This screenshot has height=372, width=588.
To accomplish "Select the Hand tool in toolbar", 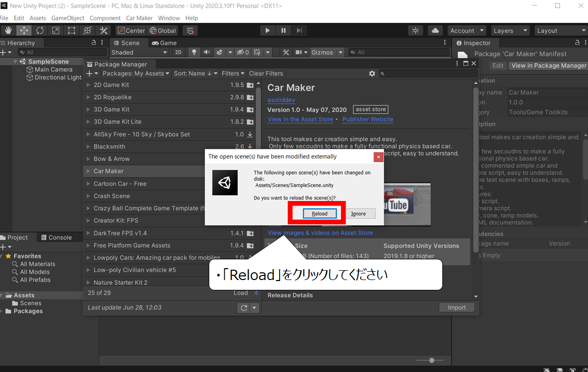I will (8, 31).
